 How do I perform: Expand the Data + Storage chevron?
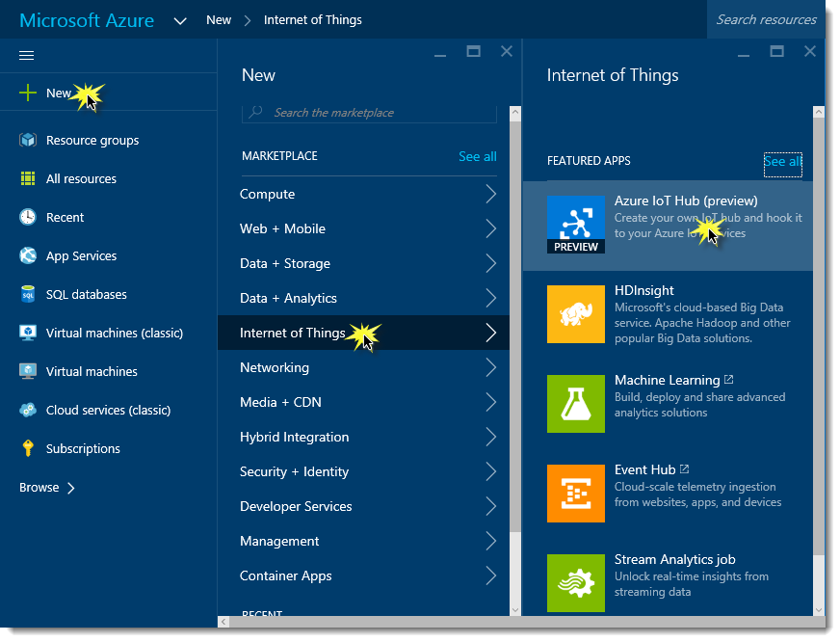tap(490, 264)
